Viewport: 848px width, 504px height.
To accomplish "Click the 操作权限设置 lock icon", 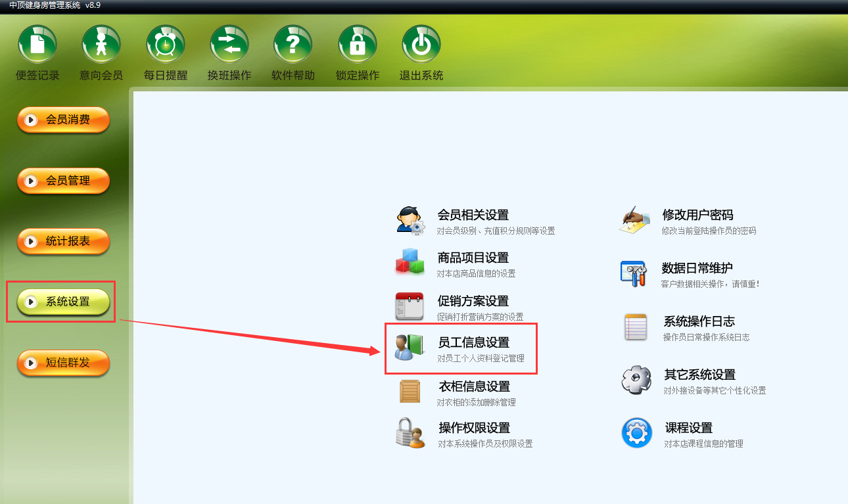I will click(411, 433).
